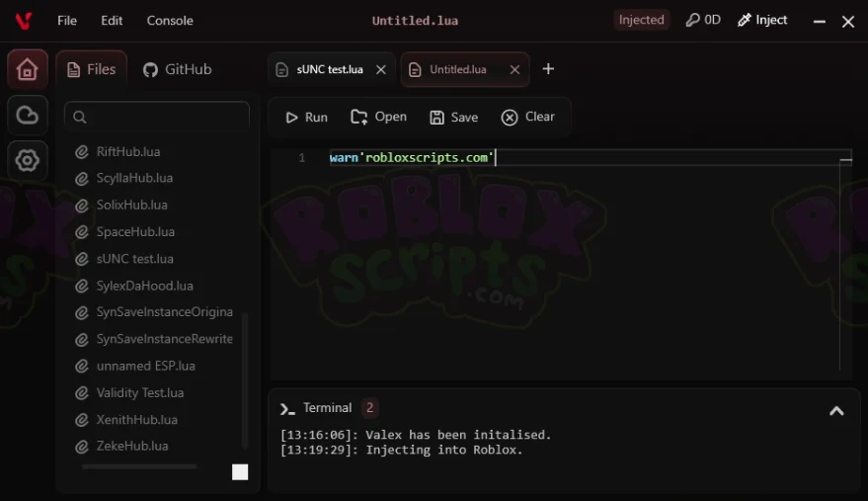Save the current script

(x=453, y=118)
